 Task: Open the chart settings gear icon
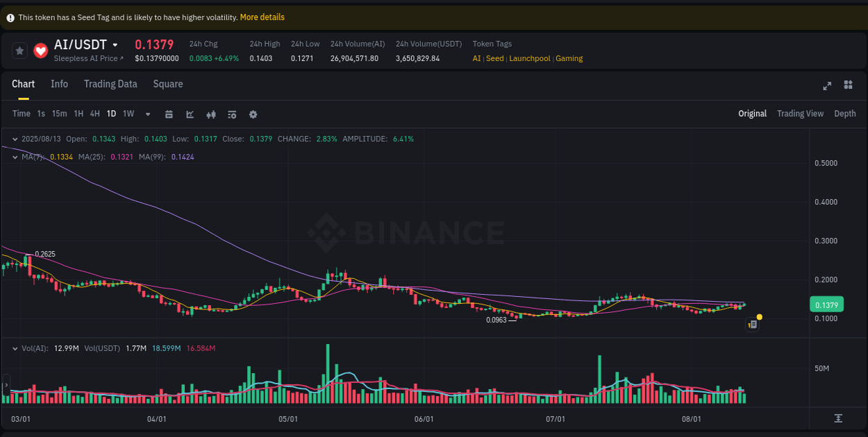tap(253, 113)
